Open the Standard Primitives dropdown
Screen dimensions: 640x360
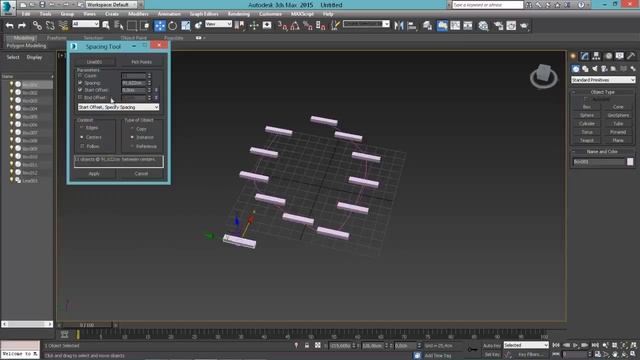[x=603, y=80]
